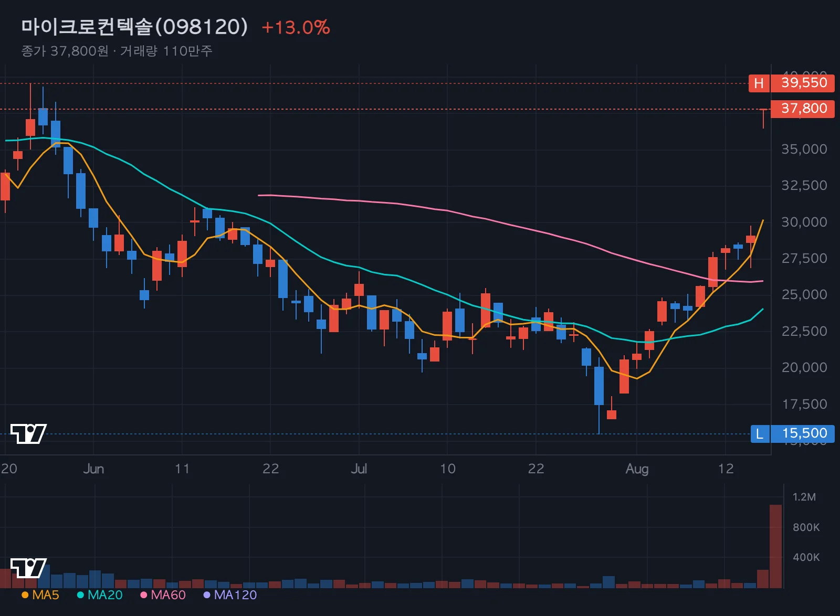Viewport: 840px width, 616px height.
Task: Click the 20,000 price axis label
Action: coord(804,367)
